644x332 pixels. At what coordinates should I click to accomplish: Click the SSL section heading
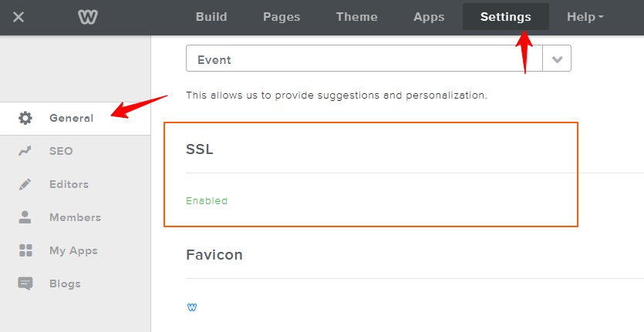(200, 149)
